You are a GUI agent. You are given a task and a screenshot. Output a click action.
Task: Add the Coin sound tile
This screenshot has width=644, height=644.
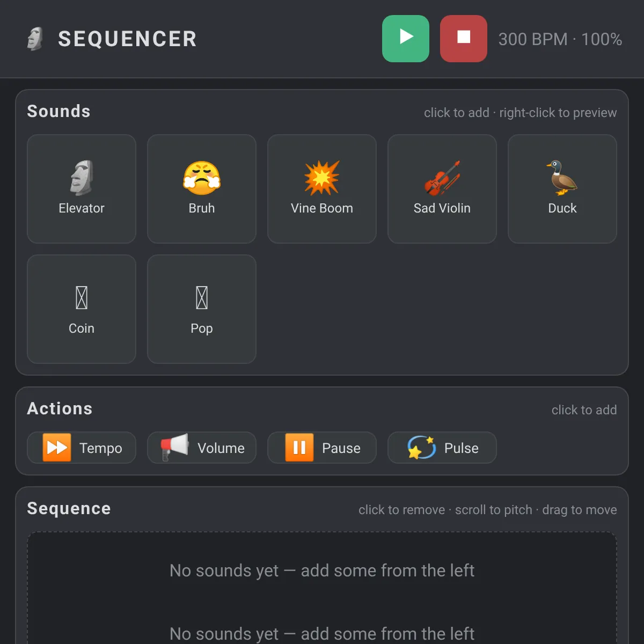click(82, 309)
